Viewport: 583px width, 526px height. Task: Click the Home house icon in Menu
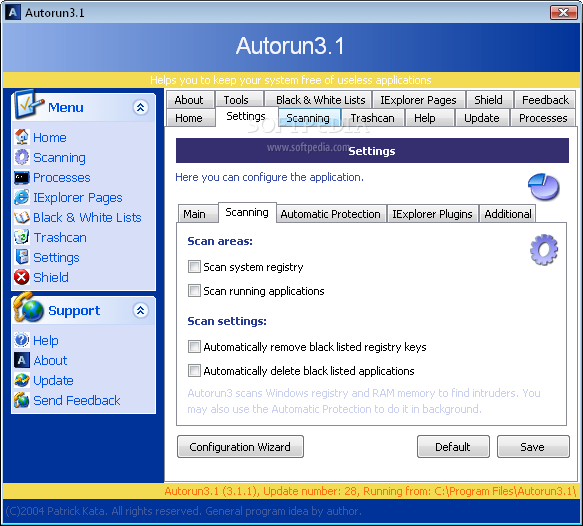22,137
